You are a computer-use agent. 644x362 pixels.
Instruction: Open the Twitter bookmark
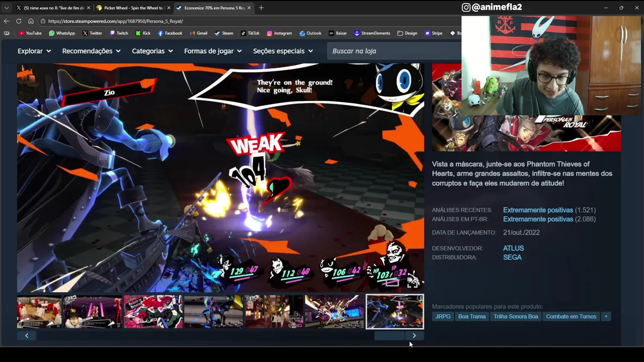click(92, 33)
